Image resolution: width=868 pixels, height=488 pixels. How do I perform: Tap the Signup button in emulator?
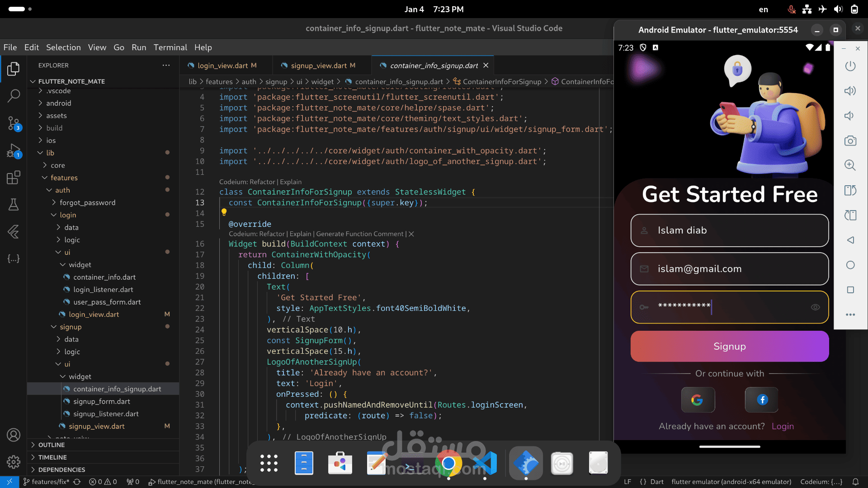pos(730,347)
